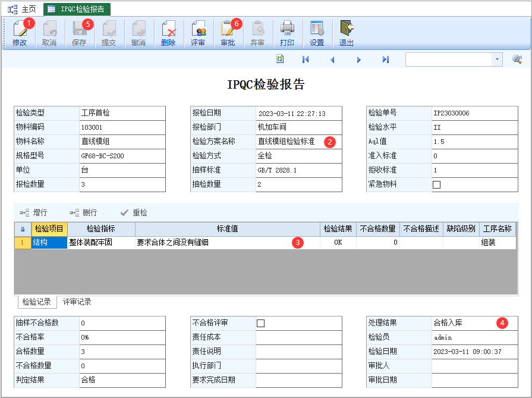Click the 处理结果 value 合格入库

pyautogui.click(x=475, y=323)
